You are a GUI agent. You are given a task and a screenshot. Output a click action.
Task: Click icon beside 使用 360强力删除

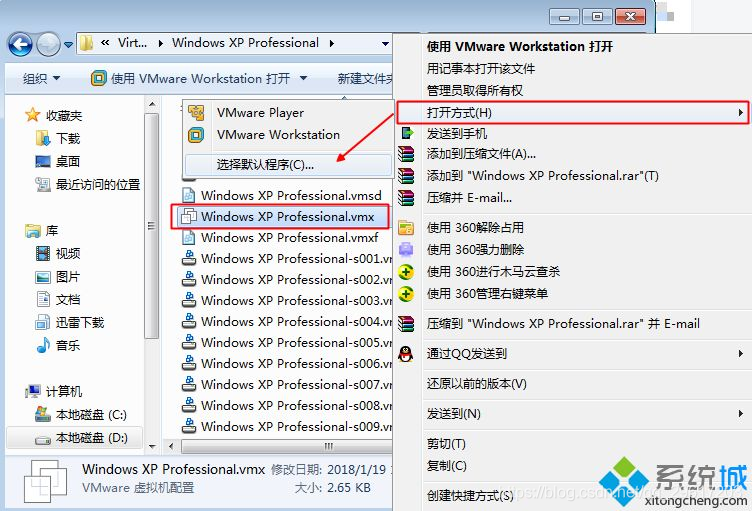[x=406, y=250]
